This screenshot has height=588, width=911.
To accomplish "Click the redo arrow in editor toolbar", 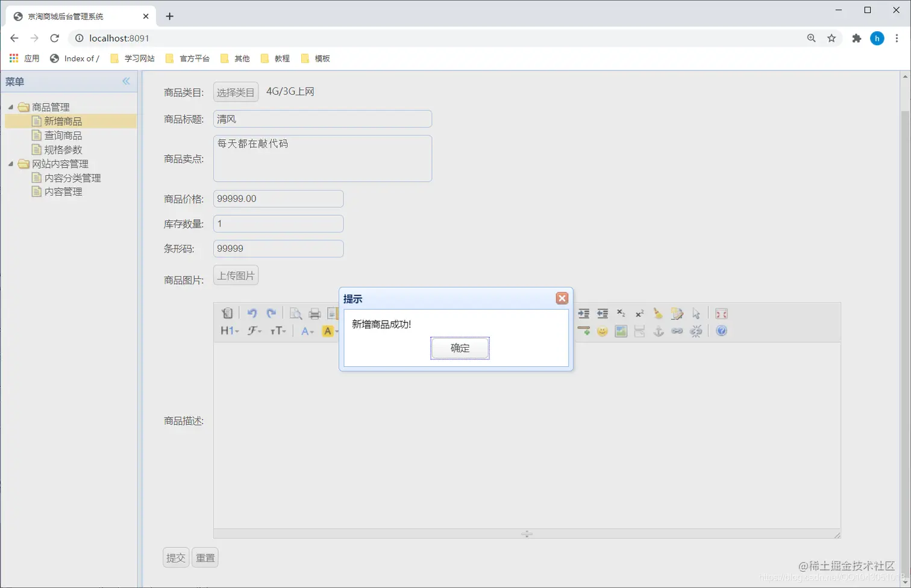I will tap(271, 313).
